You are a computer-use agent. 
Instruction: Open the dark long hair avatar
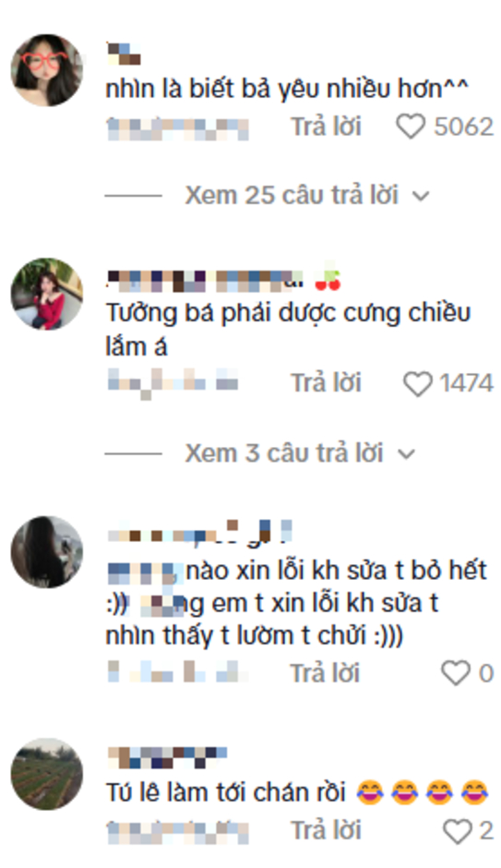[x=47, y=552]
